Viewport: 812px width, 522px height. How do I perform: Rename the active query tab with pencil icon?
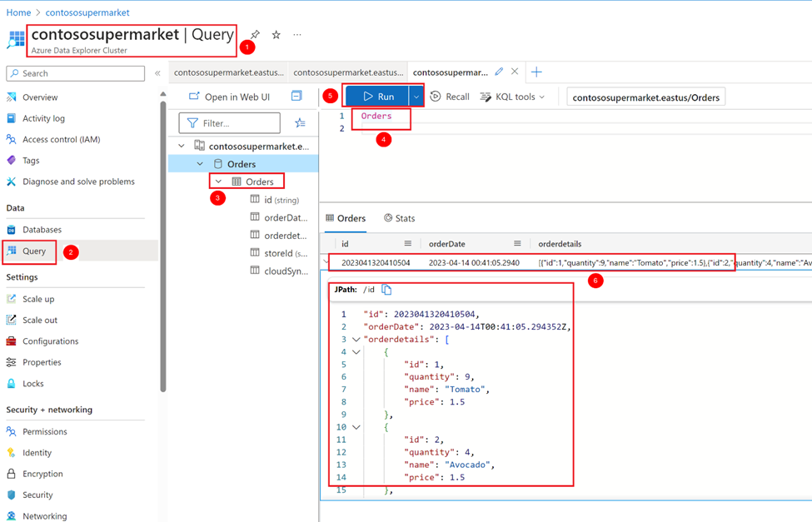tap(499, 72)
